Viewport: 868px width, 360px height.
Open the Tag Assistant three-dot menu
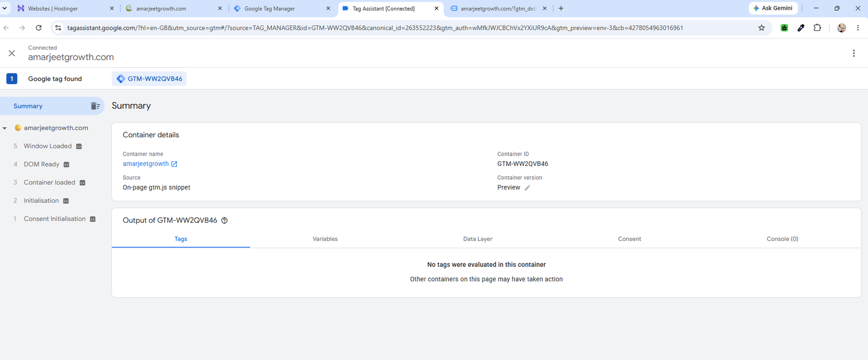point(853,53)
